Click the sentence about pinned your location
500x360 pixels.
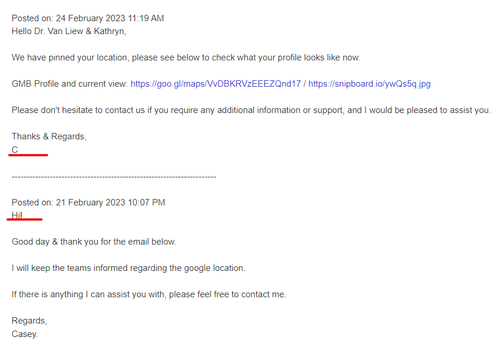[x=186, y=58]
